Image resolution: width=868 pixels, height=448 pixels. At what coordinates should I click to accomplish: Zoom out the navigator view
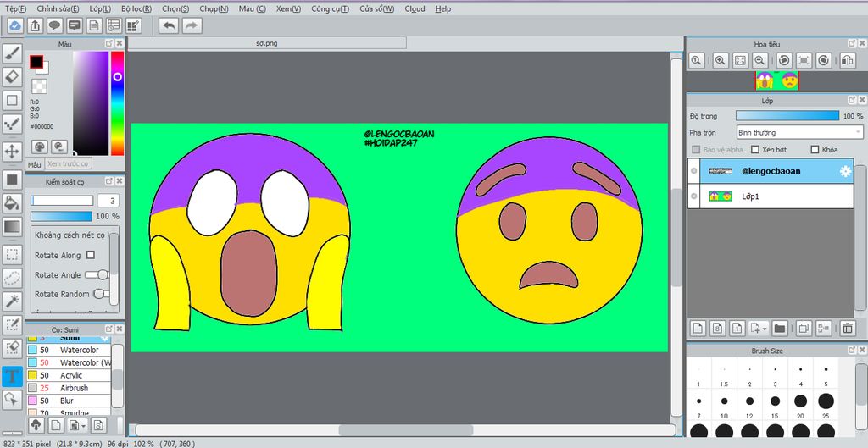(760, 61)
